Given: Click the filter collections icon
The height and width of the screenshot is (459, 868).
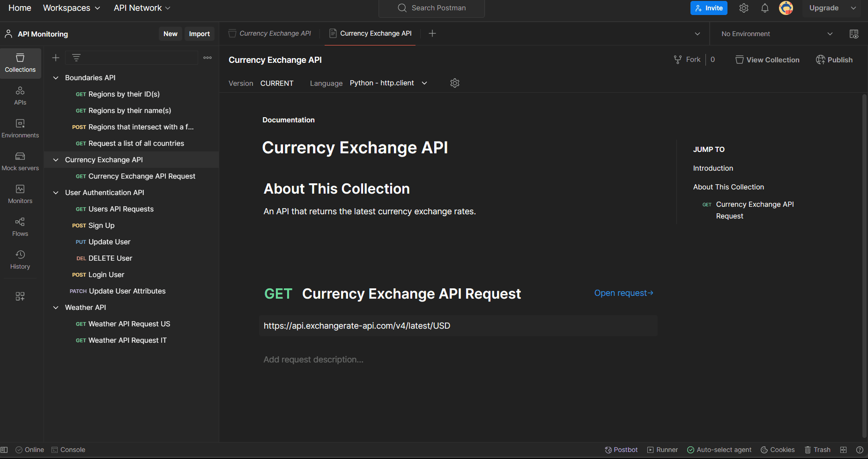Looking at the screenshot, I should [76, 58].
